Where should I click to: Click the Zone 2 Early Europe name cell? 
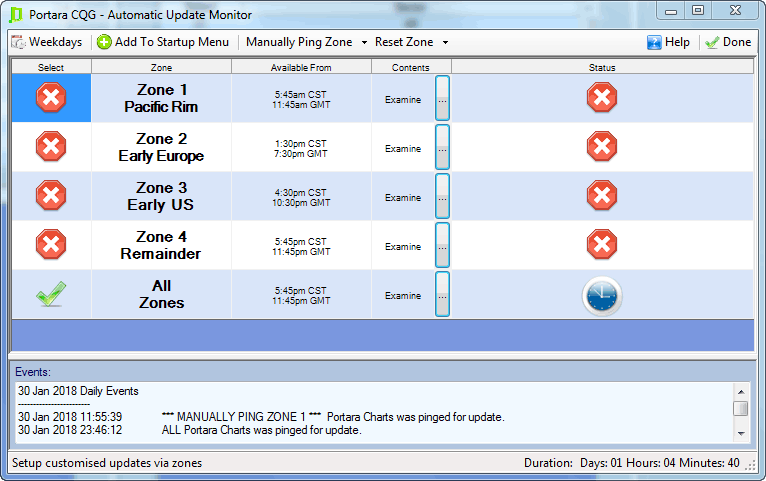tap(161, 147)
